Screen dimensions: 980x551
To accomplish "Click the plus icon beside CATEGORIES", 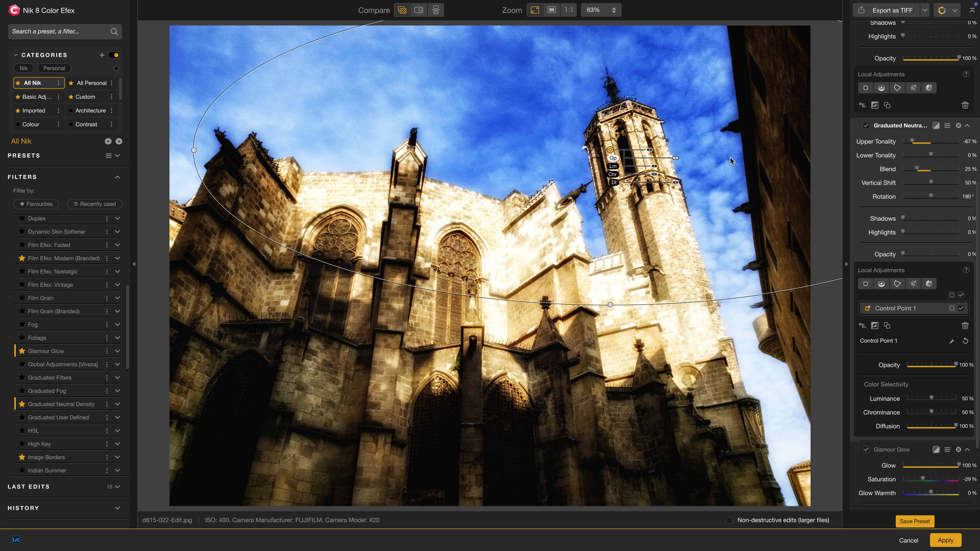I will pos(102,55).
